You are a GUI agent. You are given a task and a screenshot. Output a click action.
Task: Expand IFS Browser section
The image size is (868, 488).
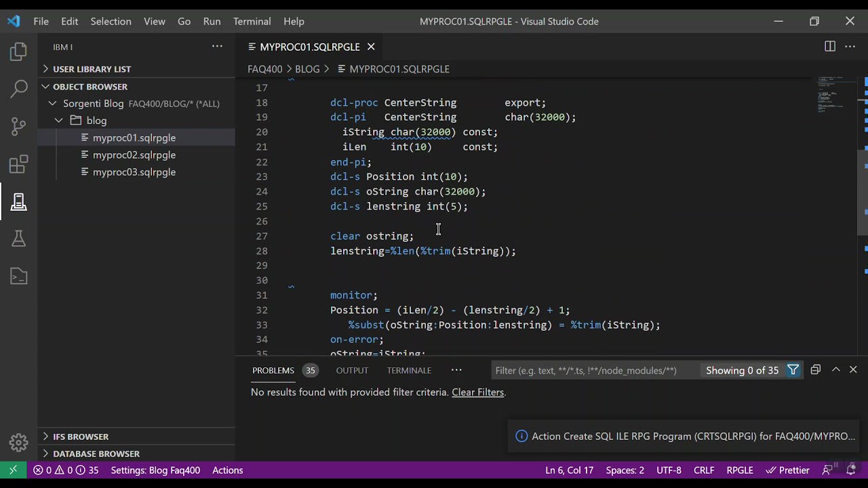coord(81,436)
